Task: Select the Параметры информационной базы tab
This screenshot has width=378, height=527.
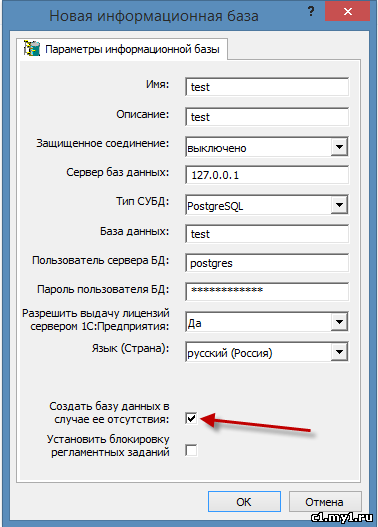Action: (x=123, y=49)
